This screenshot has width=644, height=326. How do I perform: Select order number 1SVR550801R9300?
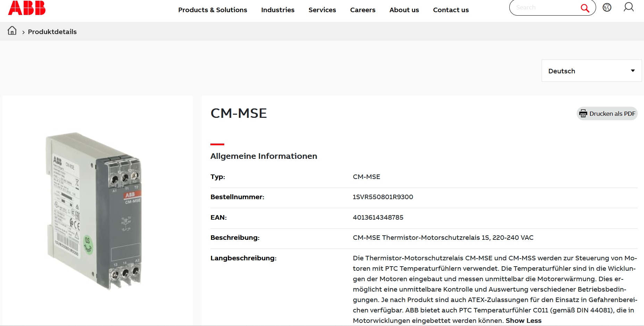pos(383,197)
